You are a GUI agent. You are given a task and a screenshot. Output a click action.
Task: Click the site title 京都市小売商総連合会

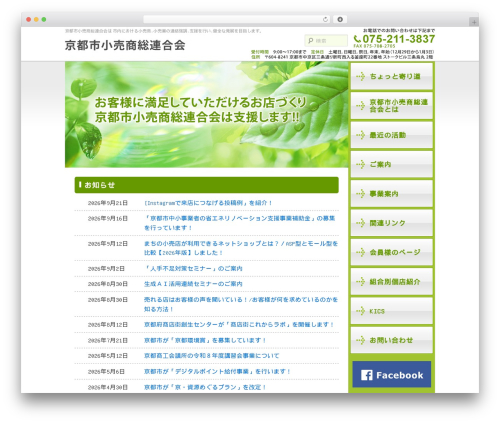click(125, 45)
